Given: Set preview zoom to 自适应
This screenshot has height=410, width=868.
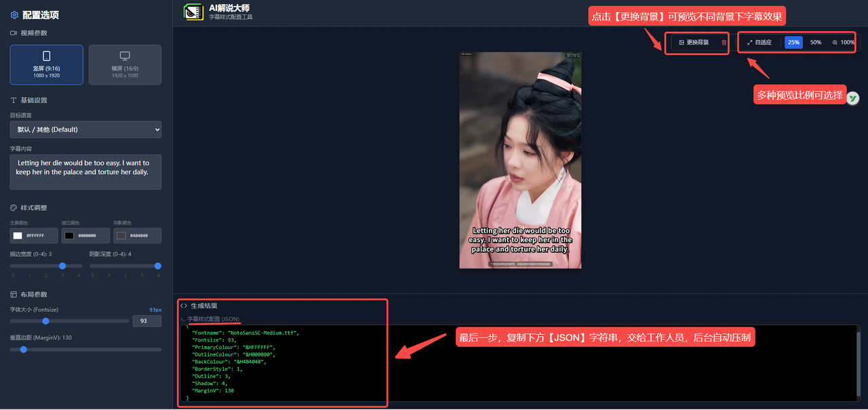Looking at the screenshot, I should click(x=759, y=43).
